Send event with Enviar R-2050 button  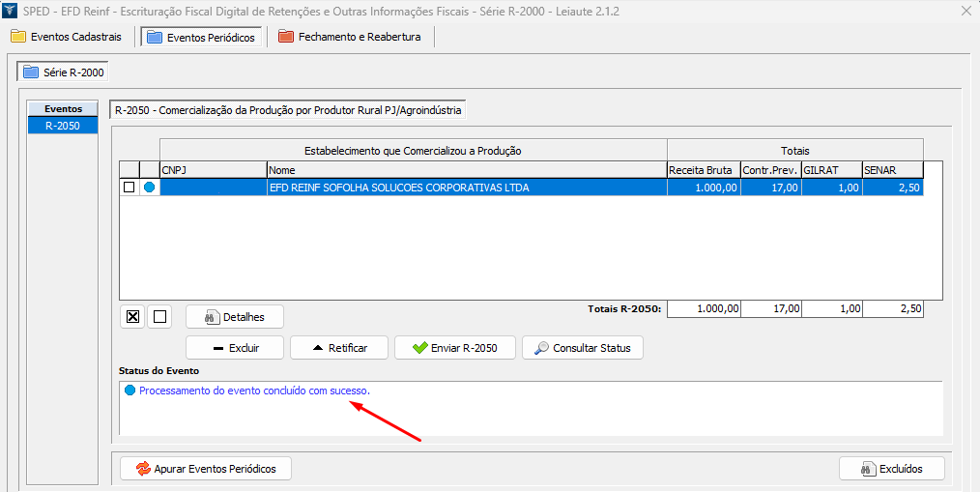454,348
